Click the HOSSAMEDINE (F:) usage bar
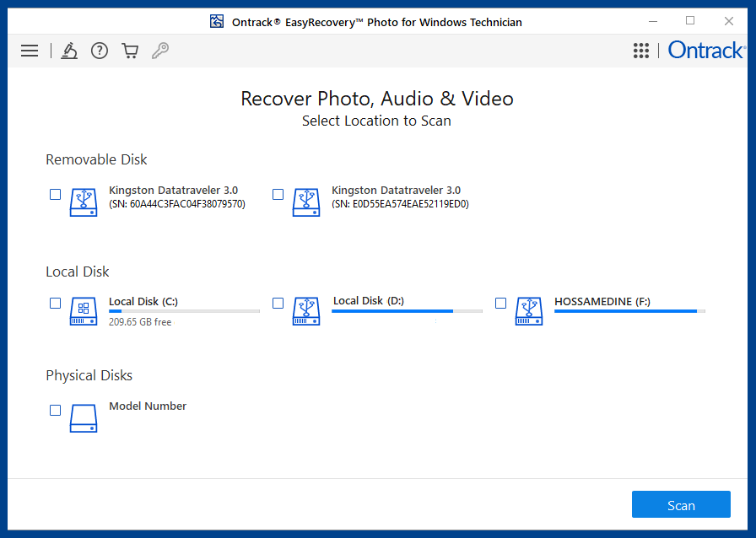Image resolution: width=756 pixels, height=538 pixels. [x=629, y=311]
